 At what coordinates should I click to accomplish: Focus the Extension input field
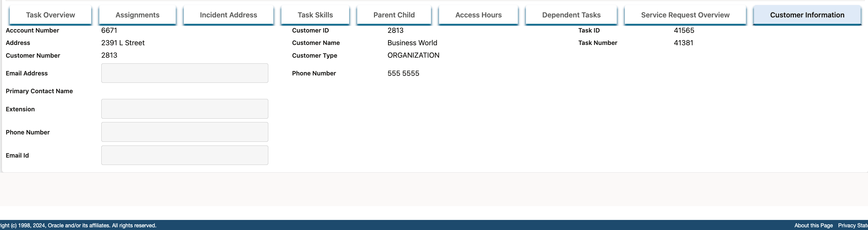[x=185, y=109]
